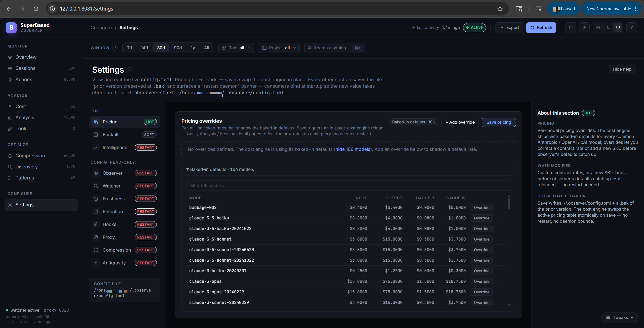Select the 7d window

click(130, 48)
